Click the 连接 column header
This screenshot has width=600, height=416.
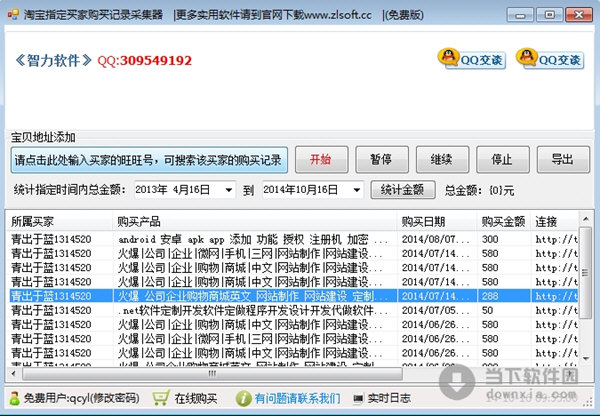(554, 222)
